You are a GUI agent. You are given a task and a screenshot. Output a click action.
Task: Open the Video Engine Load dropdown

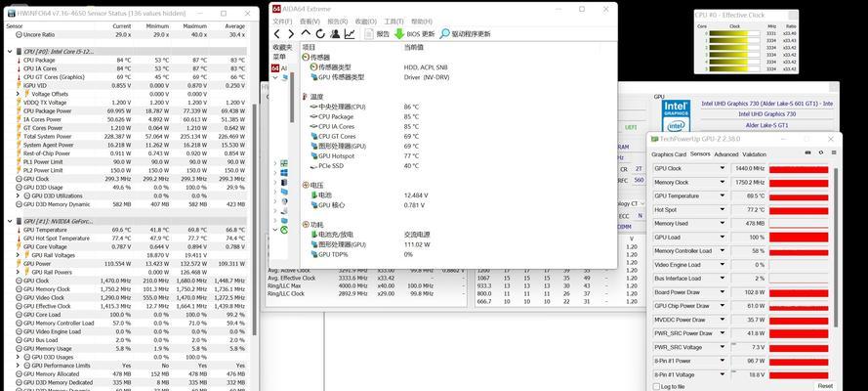pos(723,265)
